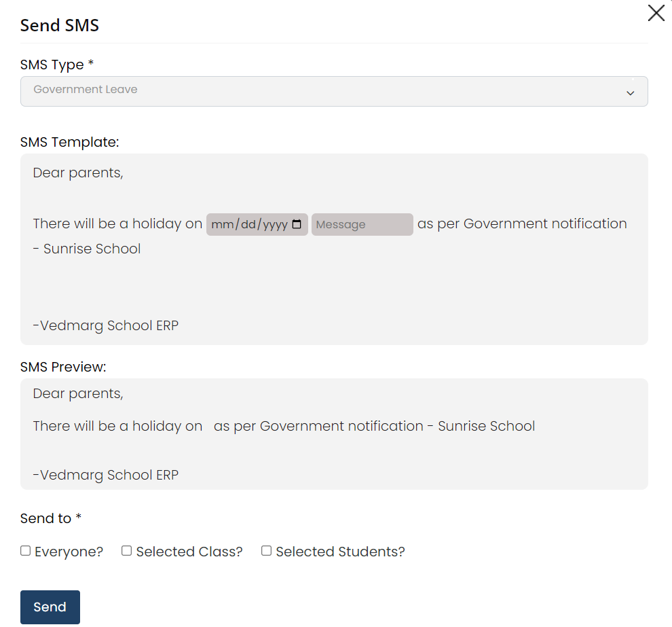This screenshot has width=672, height=627.
Task: Check the Selected Class? option
Action: 126,550
